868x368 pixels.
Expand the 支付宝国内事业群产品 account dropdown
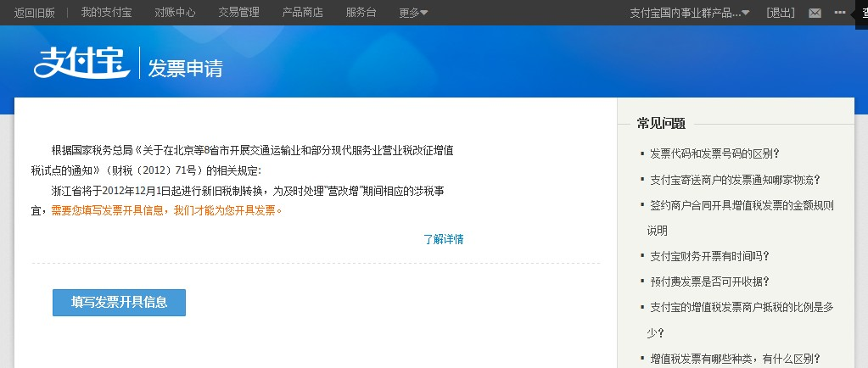pos(689,12)
